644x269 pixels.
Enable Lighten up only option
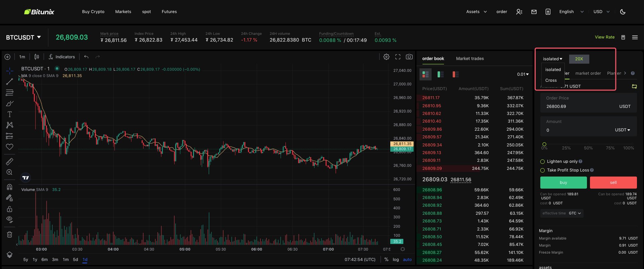tap(542, 161)
